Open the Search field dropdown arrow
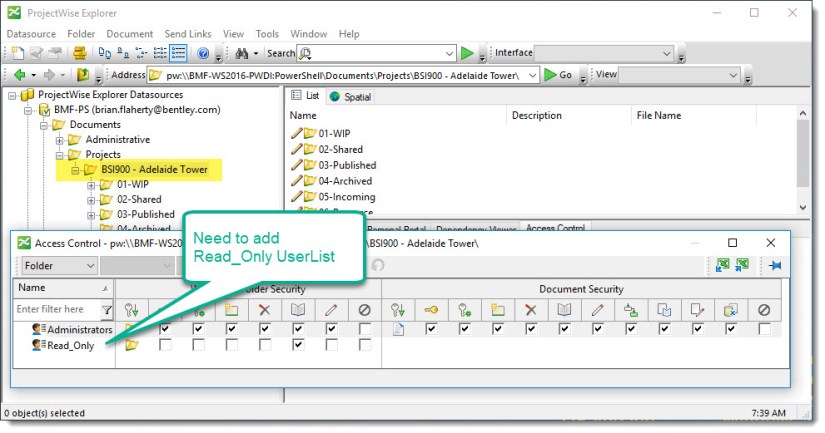Image resolution: width=825 pixels, height=433 pixels. [449, 53]
